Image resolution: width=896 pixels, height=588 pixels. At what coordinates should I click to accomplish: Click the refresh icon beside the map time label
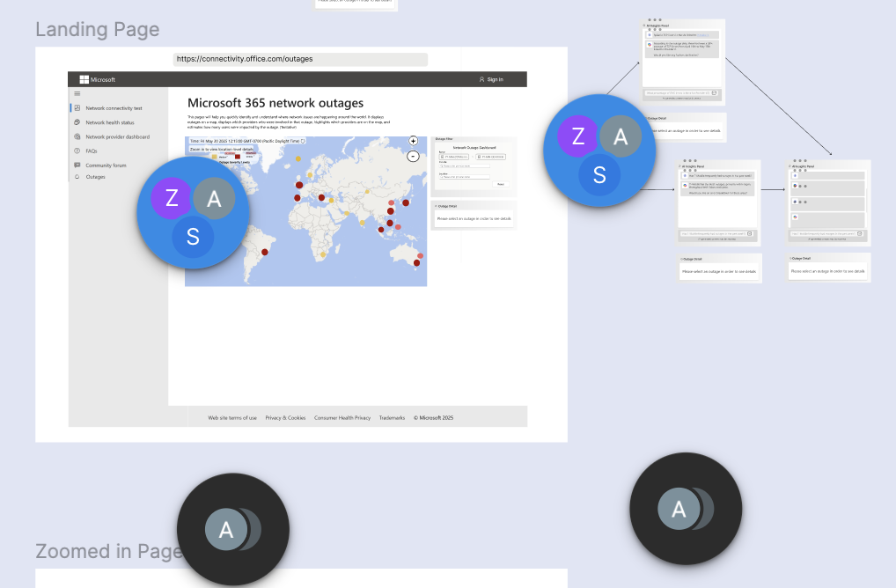pos(303,141)
